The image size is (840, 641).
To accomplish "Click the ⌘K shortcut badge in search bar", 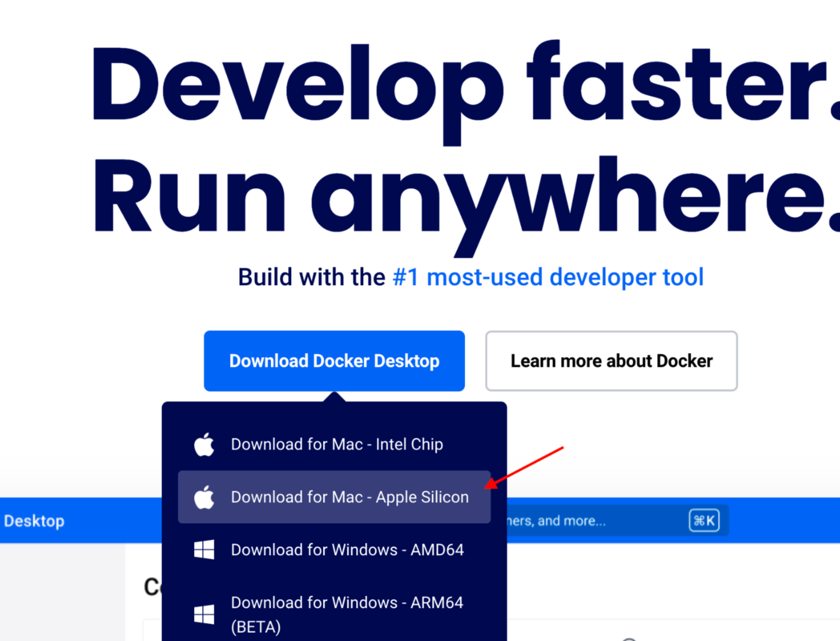I will (703, 521).
